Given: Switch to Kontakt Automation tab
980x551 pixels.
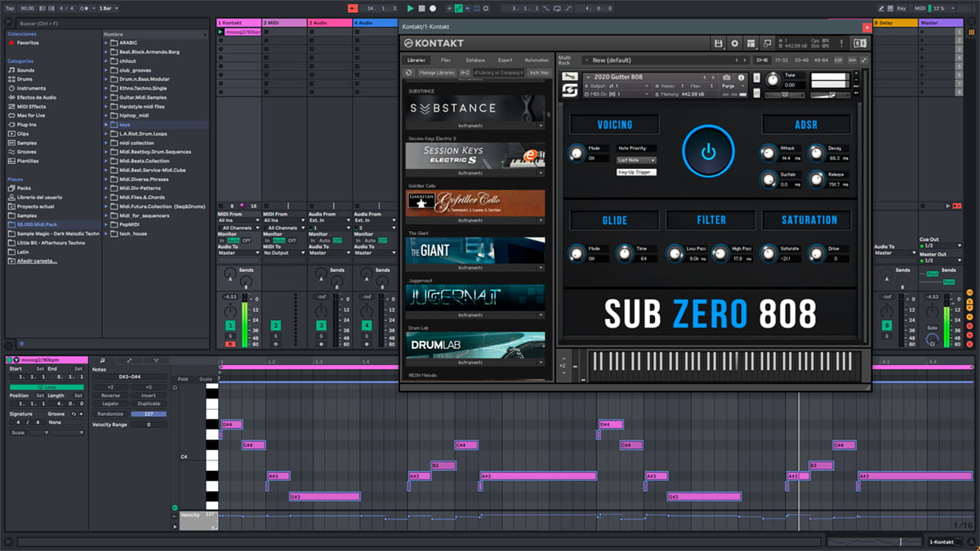Looking at the screenshot, I should 537,60.
